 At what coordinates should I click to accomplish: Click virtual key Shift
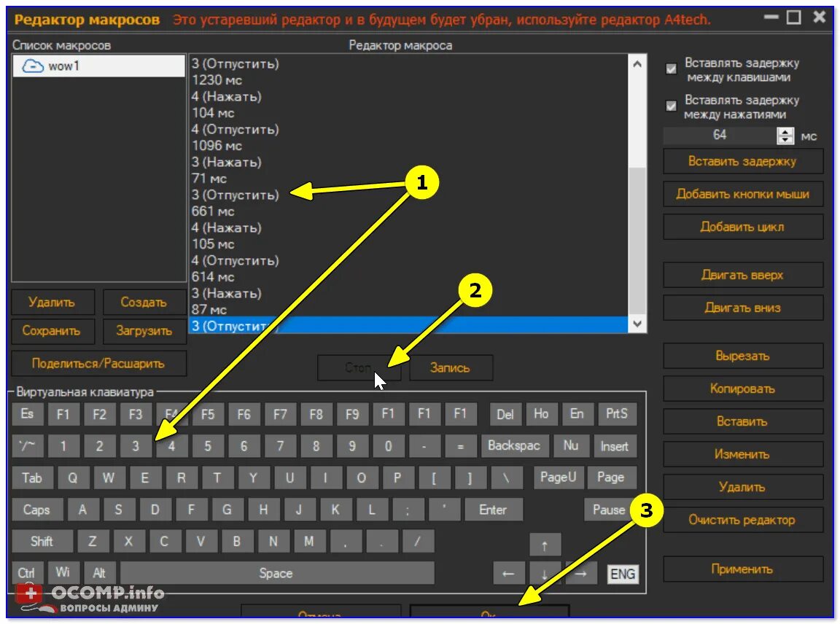(x=42, y=542)
